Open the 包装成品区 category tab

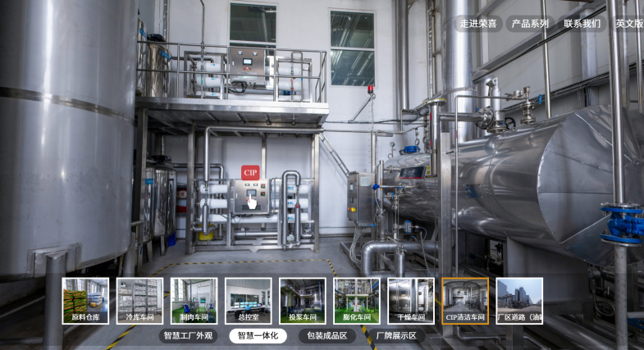tap(327, 336)
